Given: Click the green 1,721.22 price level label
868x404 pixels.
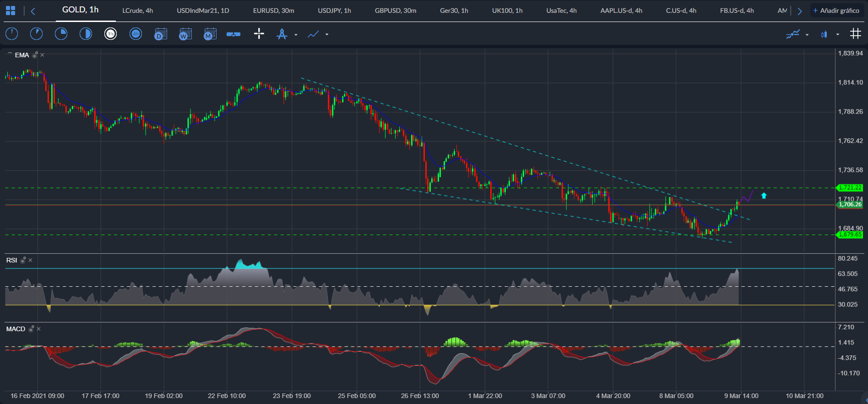Looking at the screenshot, I should click(x=850, y=188).
